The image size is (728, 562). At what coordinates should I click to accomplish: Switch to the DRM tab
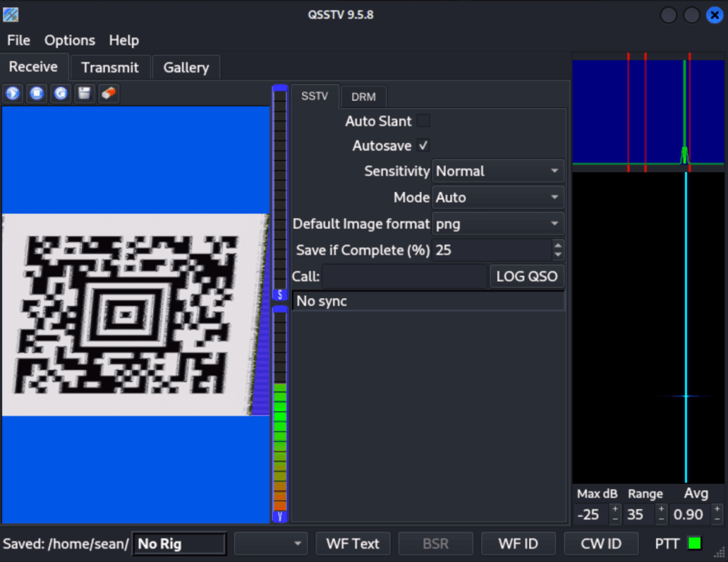(x=363, y=97)
